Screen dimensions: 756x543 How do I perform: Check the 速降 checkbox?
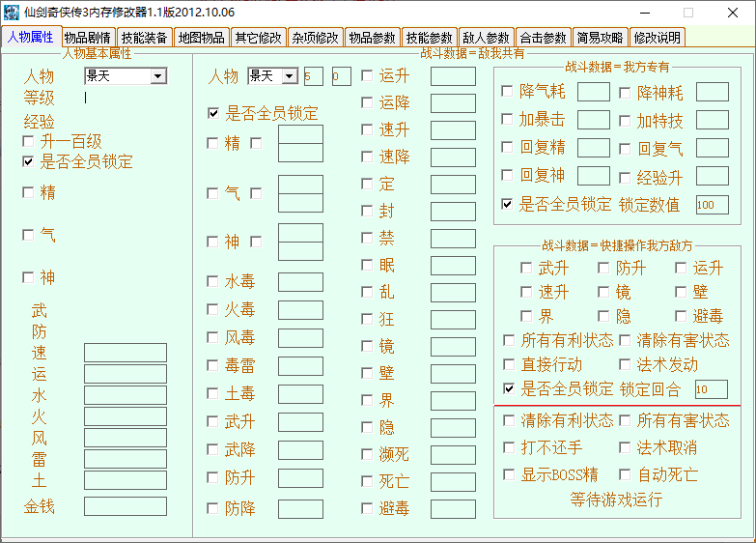pos(367,157)
